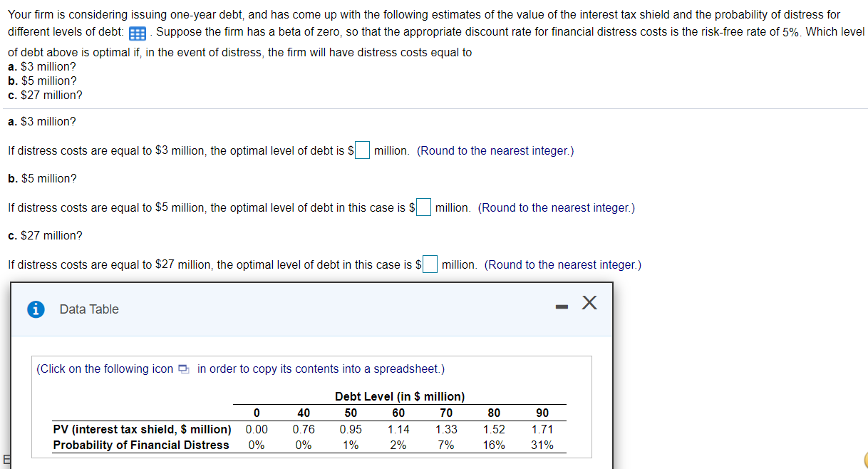The height and width of the screenshot is (469, 868).
Task: Click the answer box for $3 million distress costs
Action: (363, 150)
